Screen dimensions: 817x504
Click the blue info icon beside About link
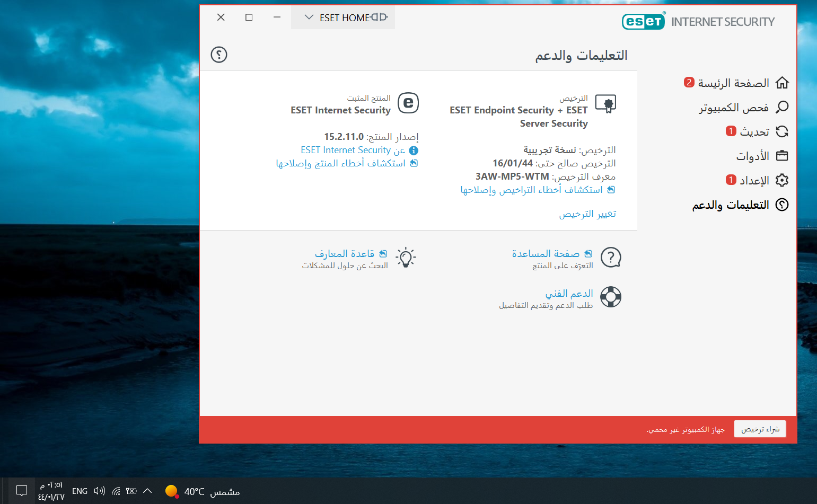pos(414,151)
